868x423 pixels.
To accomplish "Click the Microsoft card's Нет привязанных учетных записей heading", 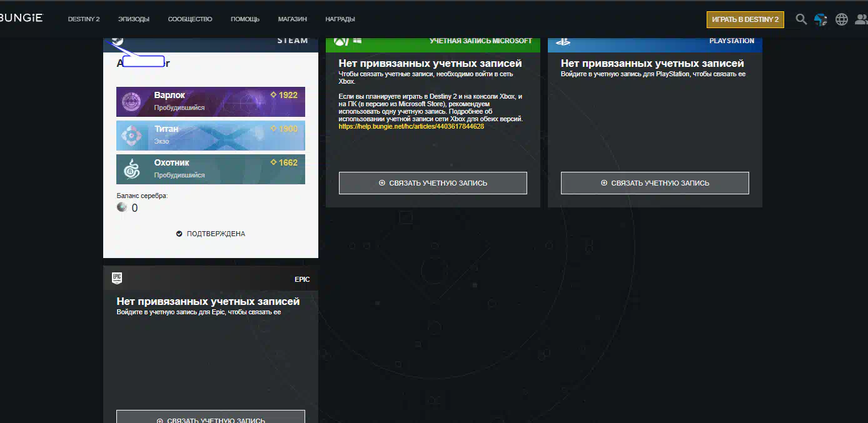I will click(x=430, y=63).
